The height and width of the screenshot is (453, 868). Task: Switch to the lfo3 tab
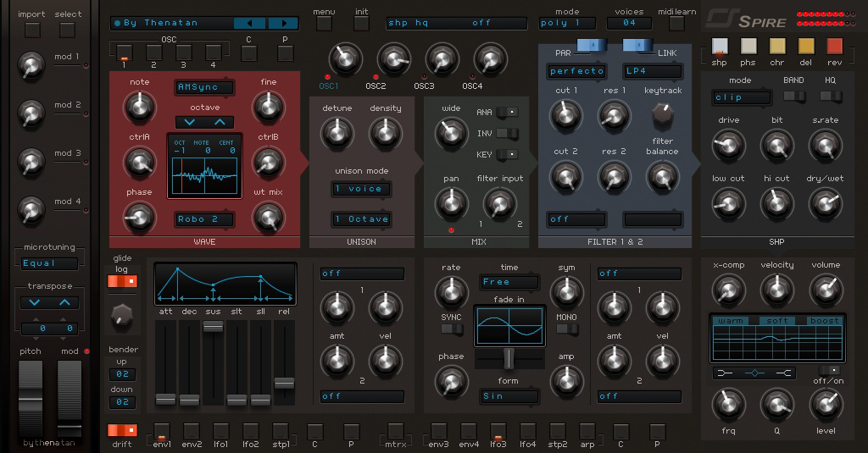tap(498, 432)
